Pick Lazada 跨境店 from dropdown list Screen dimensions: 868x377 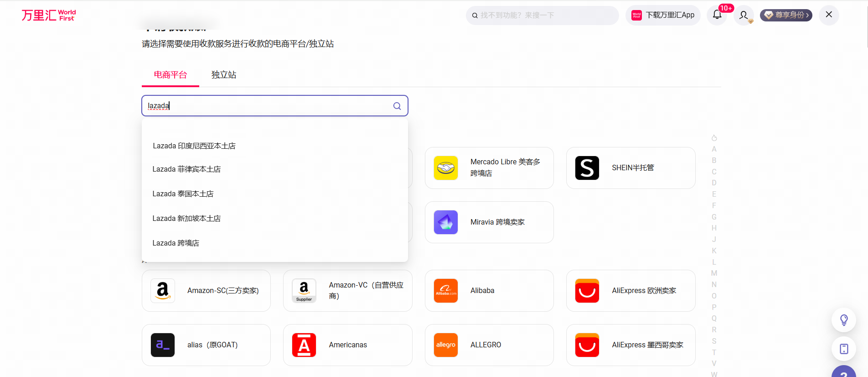click(x=176, y=243)
